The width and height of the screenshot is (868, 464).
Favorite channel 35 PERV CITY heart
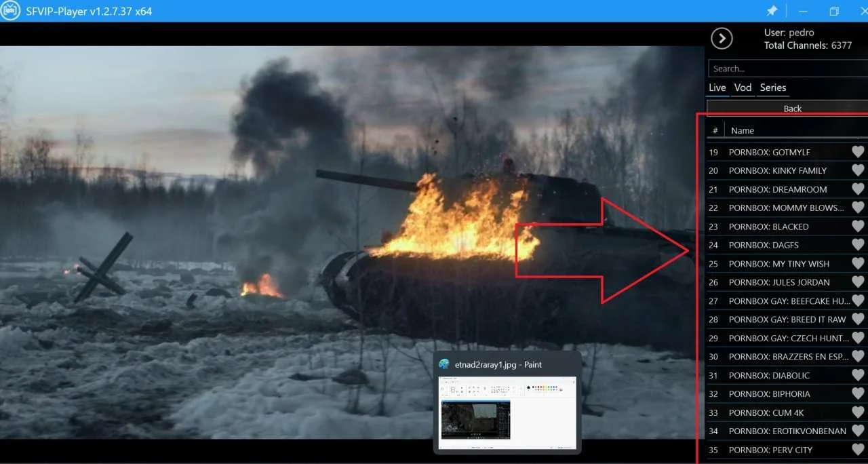pyautogui.click(x=858, y=450)
